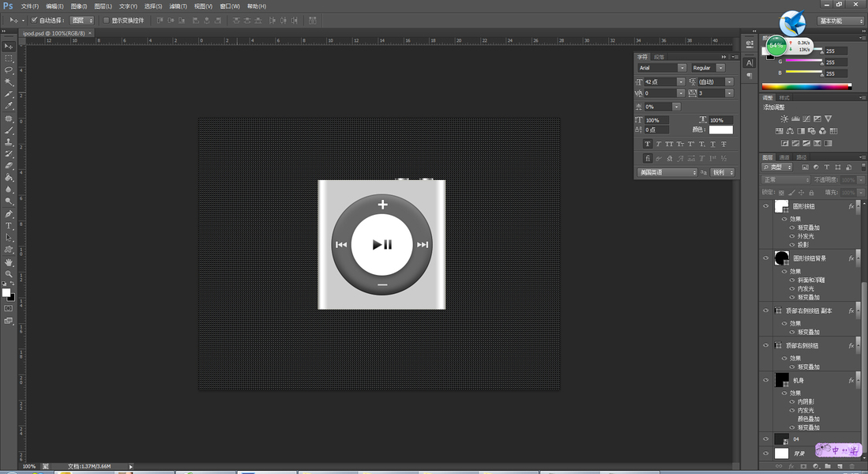This screenshot has width=868, height=474.
Task: Switch to the 通道 tab
Action: 784,158
